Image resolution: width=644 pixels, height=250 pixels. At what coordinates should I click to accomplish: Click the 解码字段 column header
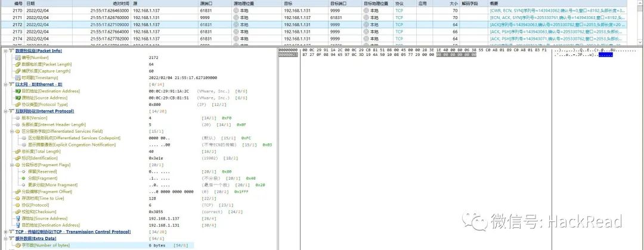pyautogui.click(x=474, y=4)
